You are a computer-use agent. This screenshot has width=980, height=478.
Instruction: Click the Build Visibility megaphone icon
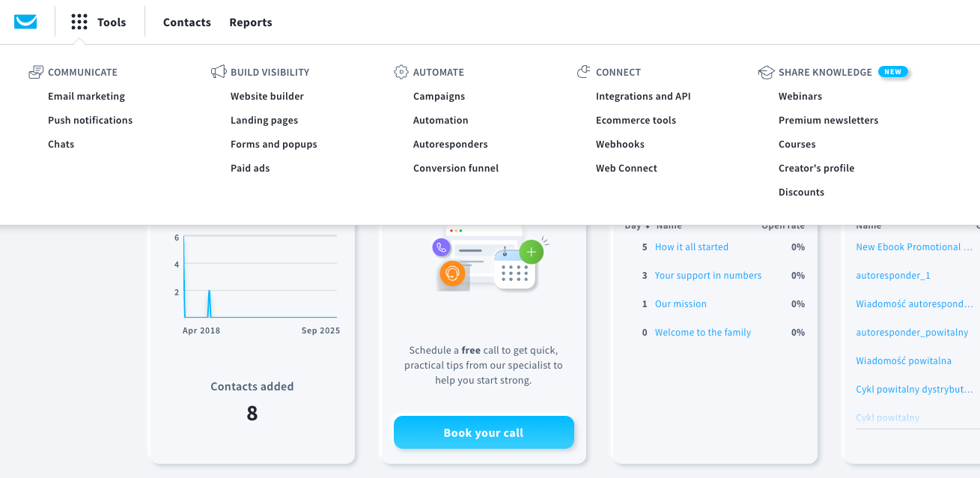(x=219, y=72)
